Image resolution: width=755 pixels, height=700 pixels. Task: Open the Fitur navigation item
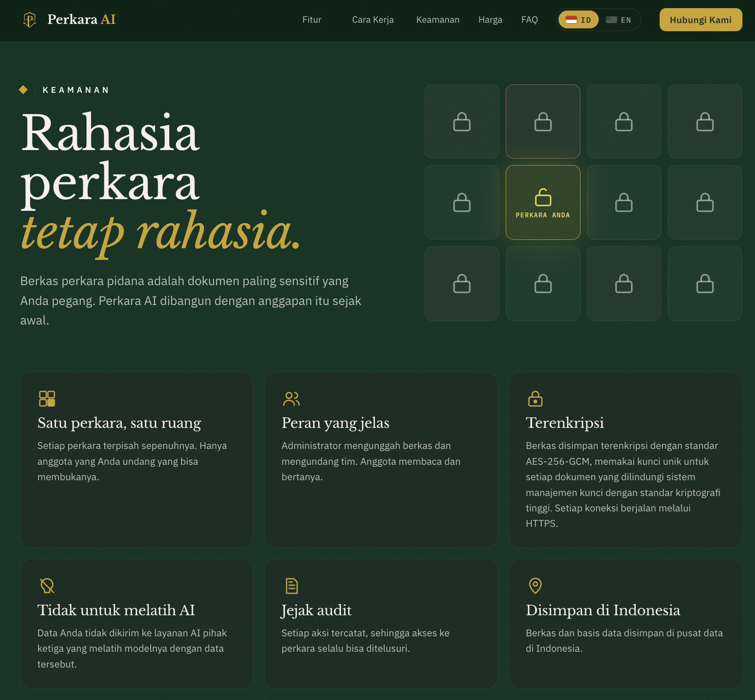pyautogui.click(x=312, y=20)
